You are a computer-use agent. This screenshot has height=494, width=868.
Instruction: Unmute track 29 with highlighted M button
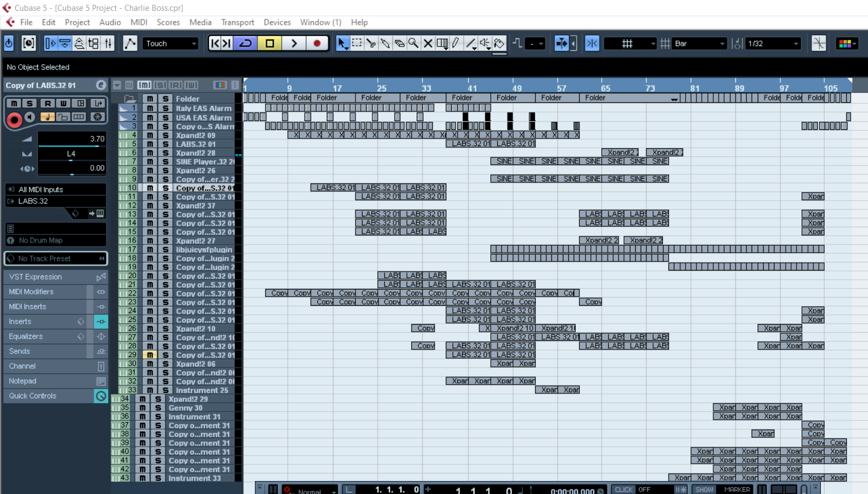tap(149, 355)
